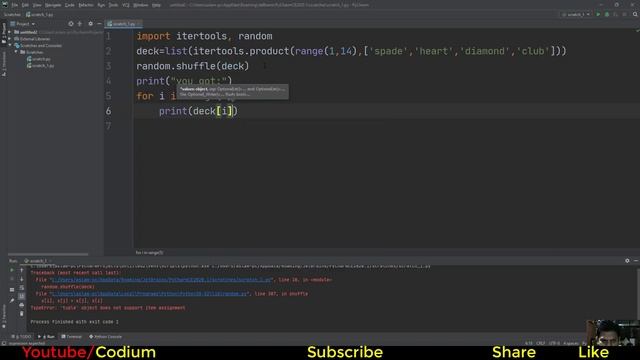Click scratch_1.py breadcrumb in navigation bar
The height and width of the screenshot is (360, 640).
40,14
